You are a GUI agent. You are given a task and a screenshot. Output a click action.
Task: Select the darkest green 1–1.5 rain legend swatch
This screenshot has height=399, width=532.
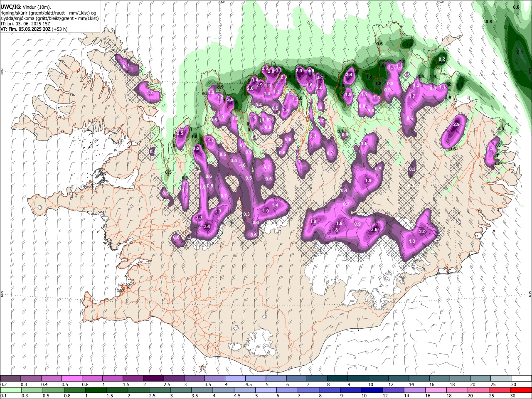coord(96,390)
